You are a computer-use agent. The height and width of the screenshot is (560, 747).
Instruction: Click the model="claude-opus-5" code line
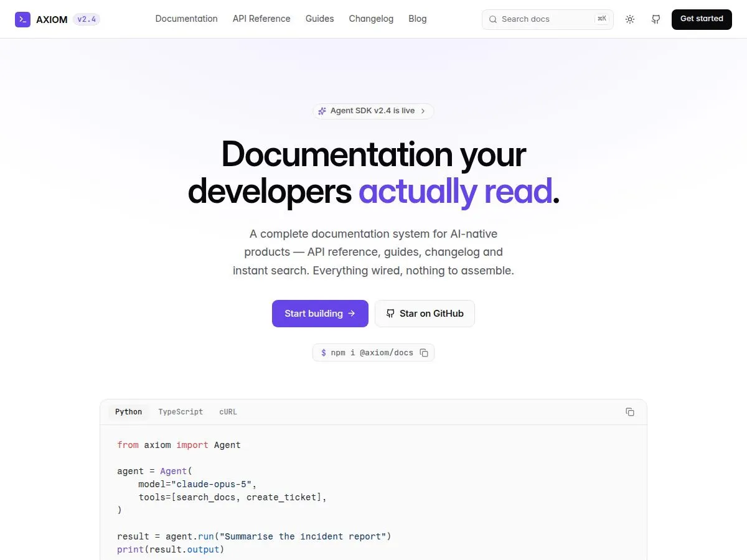click(197, 484)
